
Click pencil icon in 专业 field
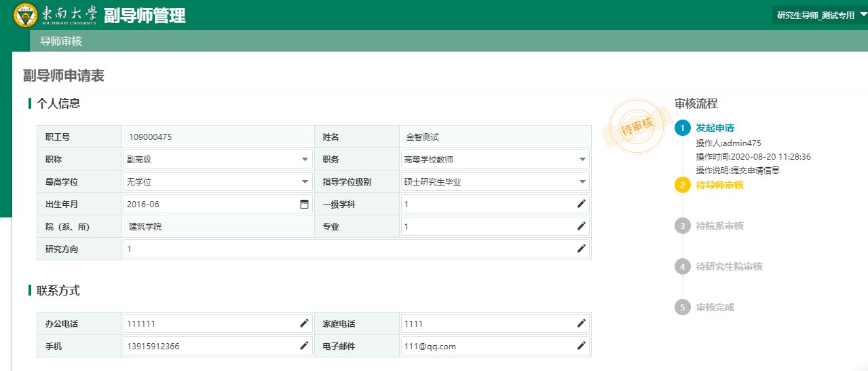coord(581,226)
